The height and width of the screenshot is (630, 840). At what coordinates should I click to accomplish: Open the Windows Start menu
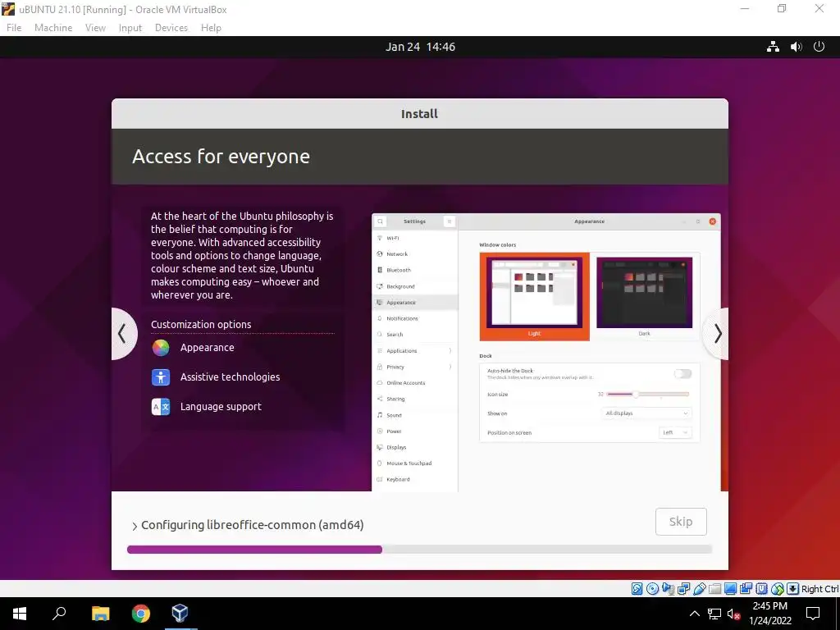[20, 614]
